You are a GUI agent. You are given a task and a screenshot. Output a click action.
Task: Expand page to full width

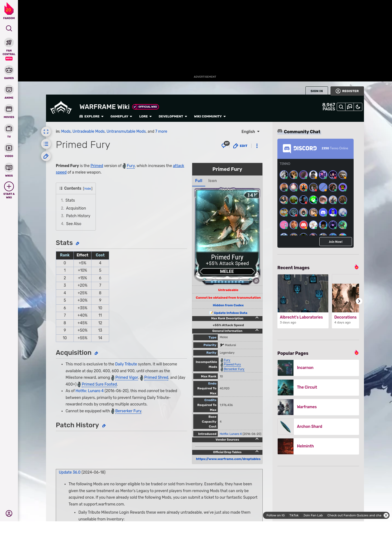tap(46, 132)
